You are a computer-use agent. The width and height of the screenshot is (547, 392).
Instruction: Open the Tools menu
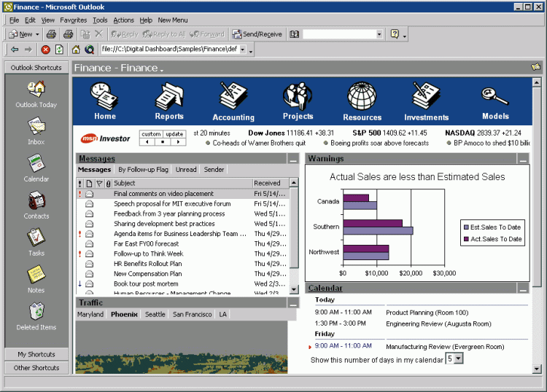tap(100, 20)
